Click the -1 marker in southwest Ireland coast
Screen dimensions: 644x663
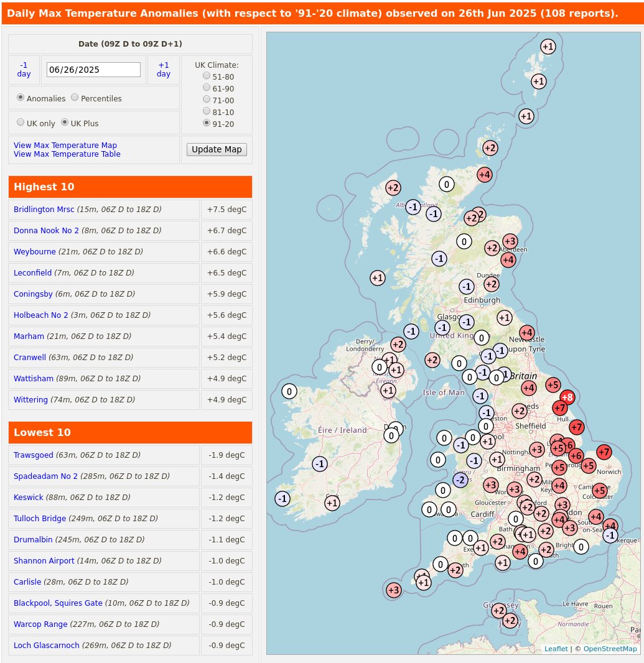pos(282,499)
